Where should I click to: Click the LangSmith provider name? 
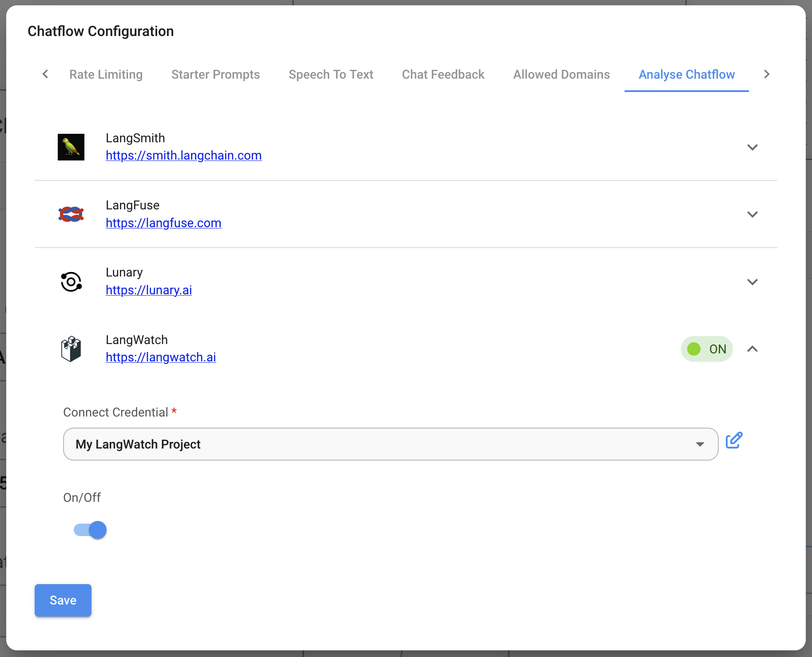coord(135,138)
